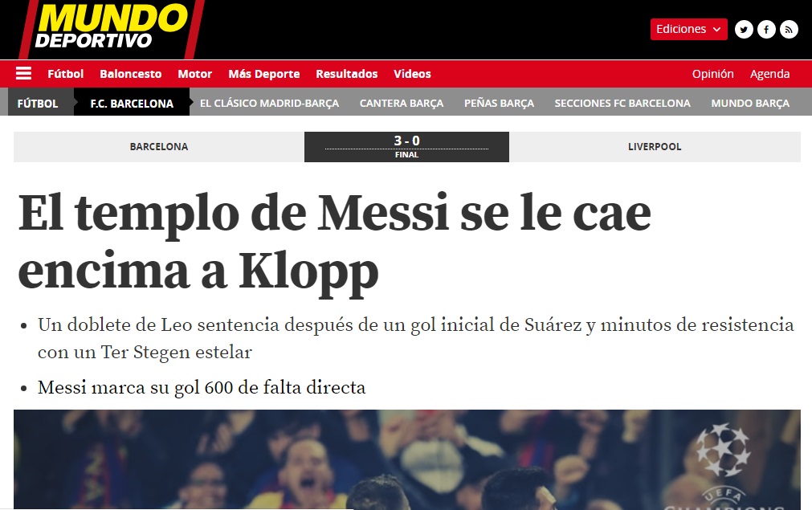This screenshot has width=812, height=510.
Task: Open the hamburger menu icon
Action: pyautogui.click(x=23, y=74)
